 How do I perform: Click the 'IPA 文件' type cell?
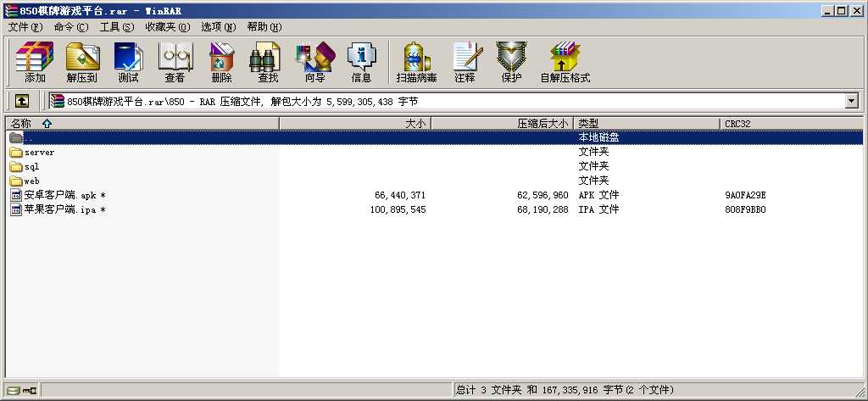[598, 209]
